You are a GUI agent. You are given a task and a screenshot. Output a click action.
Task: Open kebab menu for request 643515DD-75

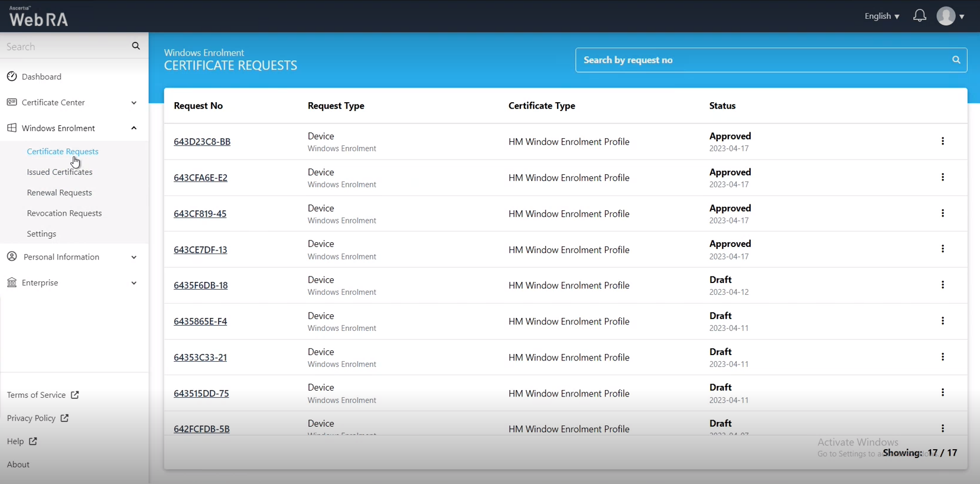tap(942, 393)
